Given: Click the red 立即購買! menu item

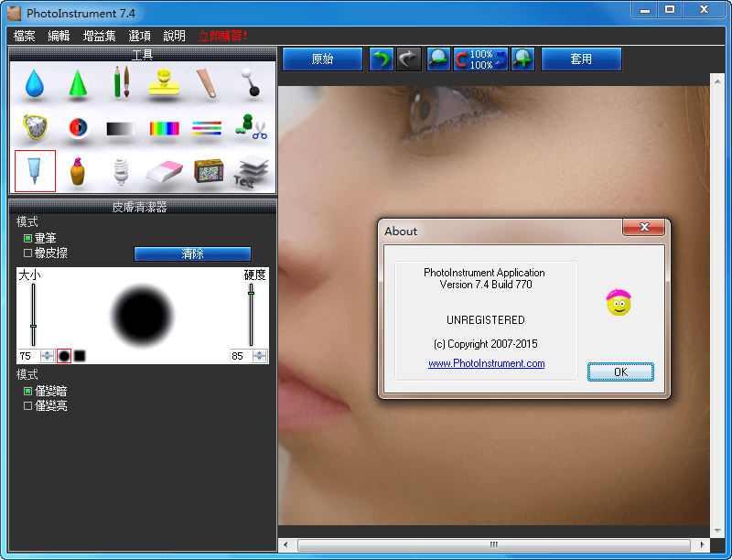Looking at the screenshot, I should (x=222, y=36).
